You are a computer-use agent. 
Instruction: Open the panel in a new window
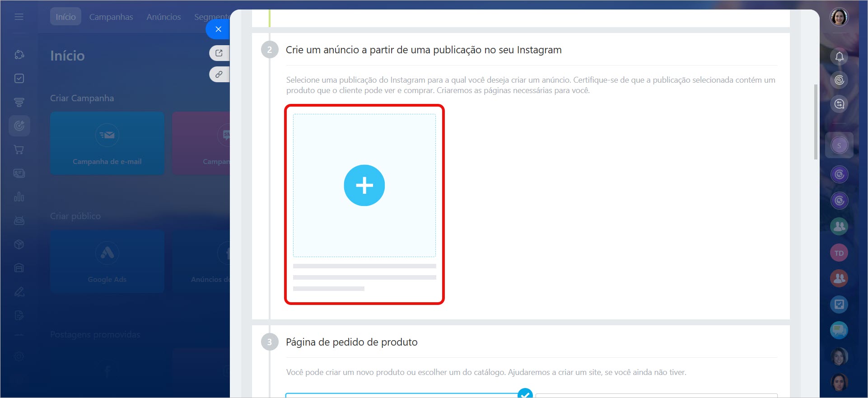coord(219,53)
